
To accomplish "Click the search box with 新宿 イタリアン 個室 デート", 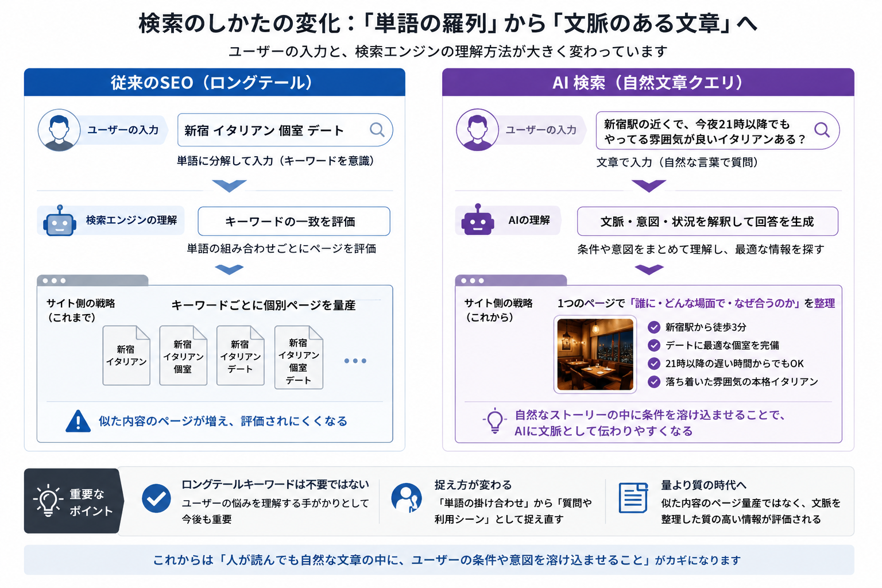I will coord(285,130).
